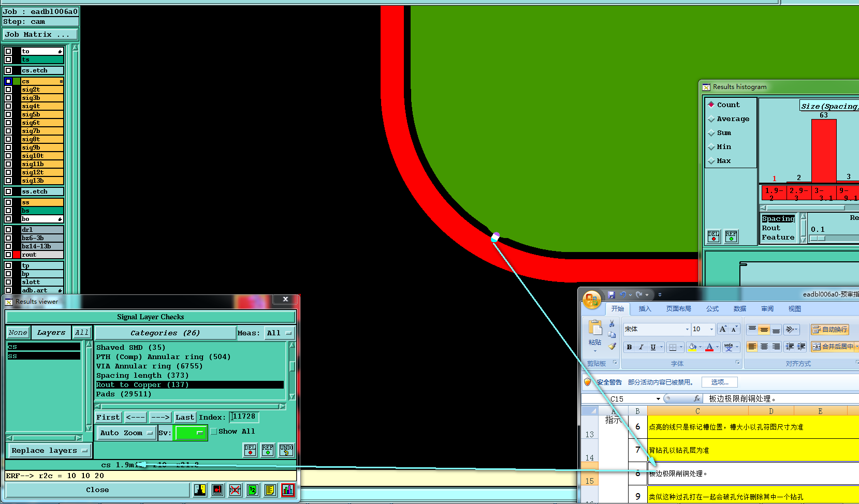
Task: Switch to the 审阅 ribbon tab
Action: click(767, 308)
